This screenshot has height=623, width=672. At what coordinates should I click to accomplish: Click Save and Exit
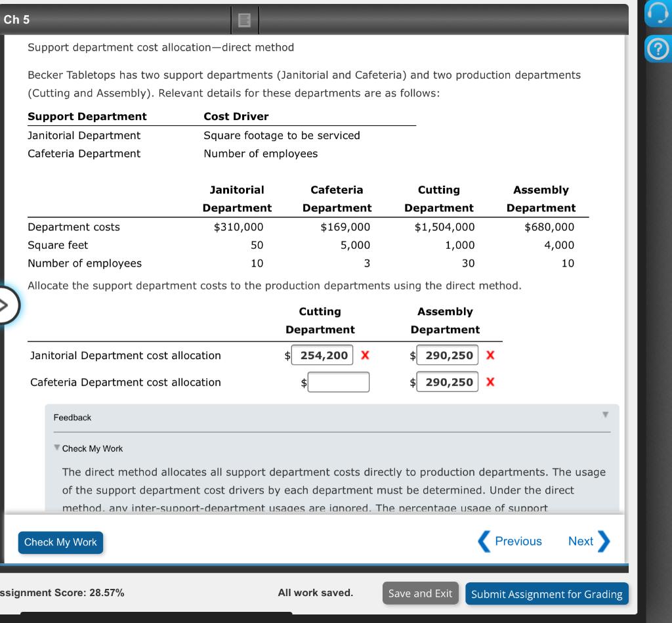pos(420,593)
